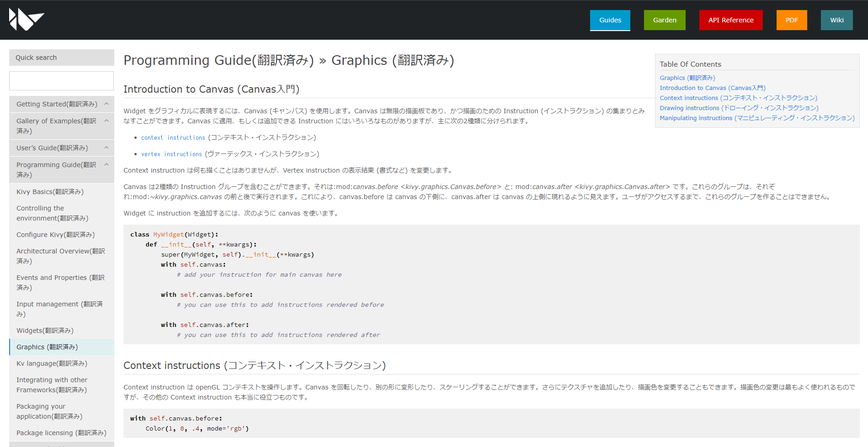868x447 pixels.
Task: Jump to Drawing instructions in contents
Action: point(739,108)
